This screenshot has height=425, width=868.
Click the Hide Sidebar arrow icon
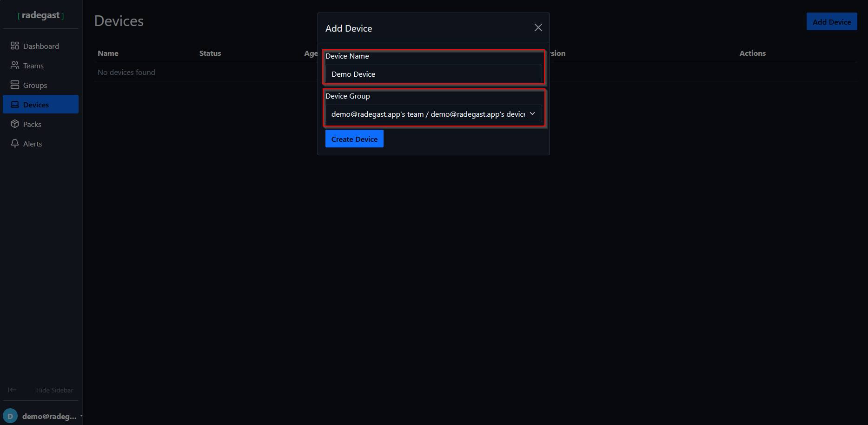(12, 390)
